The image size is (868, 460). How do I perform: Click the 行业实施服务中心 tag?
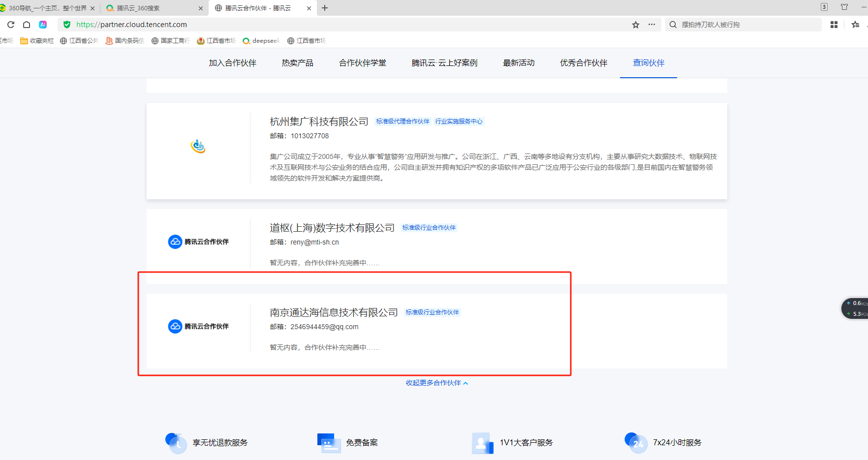pyautogui.click(x=459, y=122)
